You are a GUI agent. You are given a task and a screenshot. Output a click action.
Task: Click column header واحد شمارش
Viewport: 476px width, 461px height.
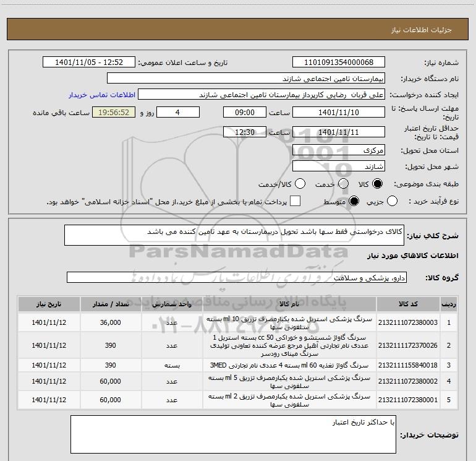pyautogui.click(x=172, y=304)
